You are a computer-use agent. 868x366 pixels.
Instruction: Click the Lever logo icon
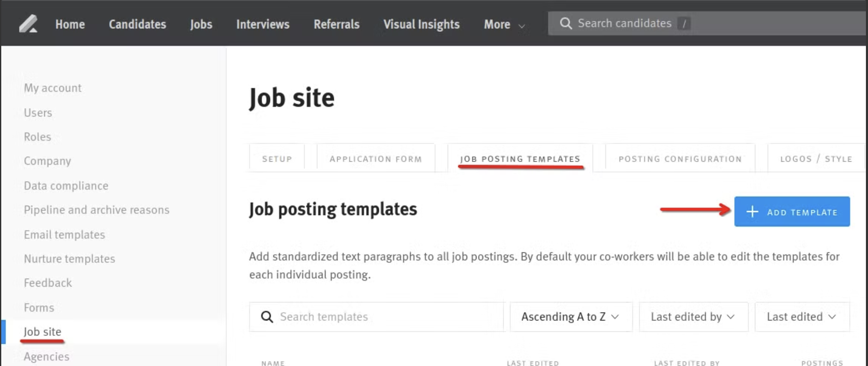point(28,23)
